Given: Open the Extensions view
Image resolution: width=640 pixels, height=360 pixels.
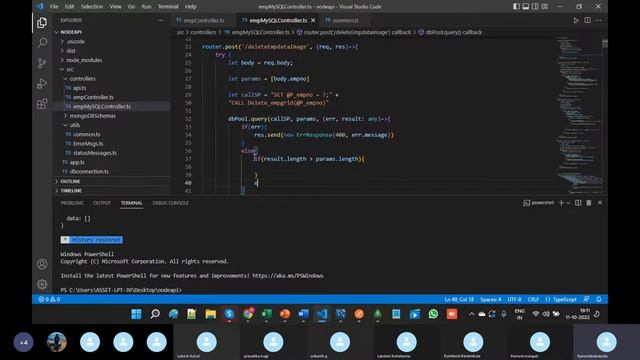Looking at the screenshot, I should tap(42, 104).
